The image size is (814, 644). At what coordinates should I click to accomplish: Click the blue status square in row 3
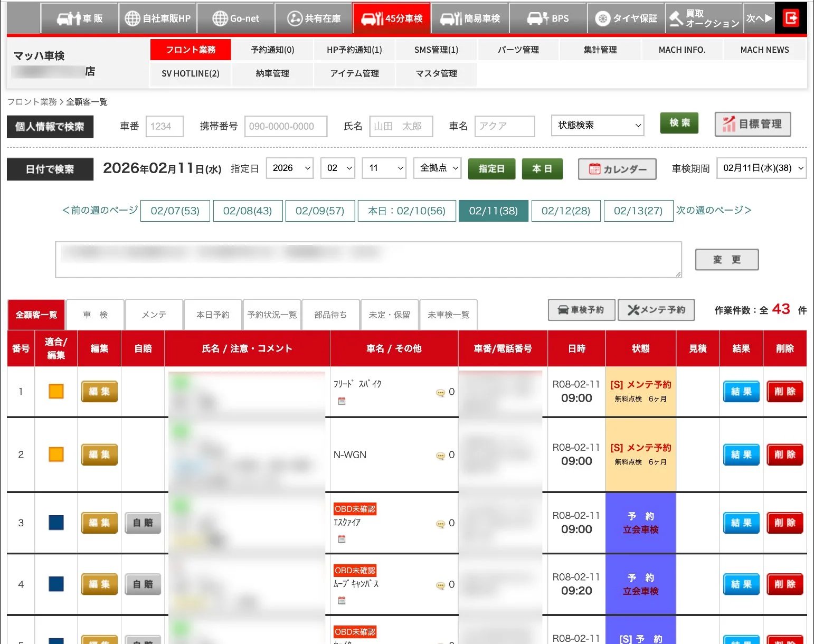click(x=56, y=523)
